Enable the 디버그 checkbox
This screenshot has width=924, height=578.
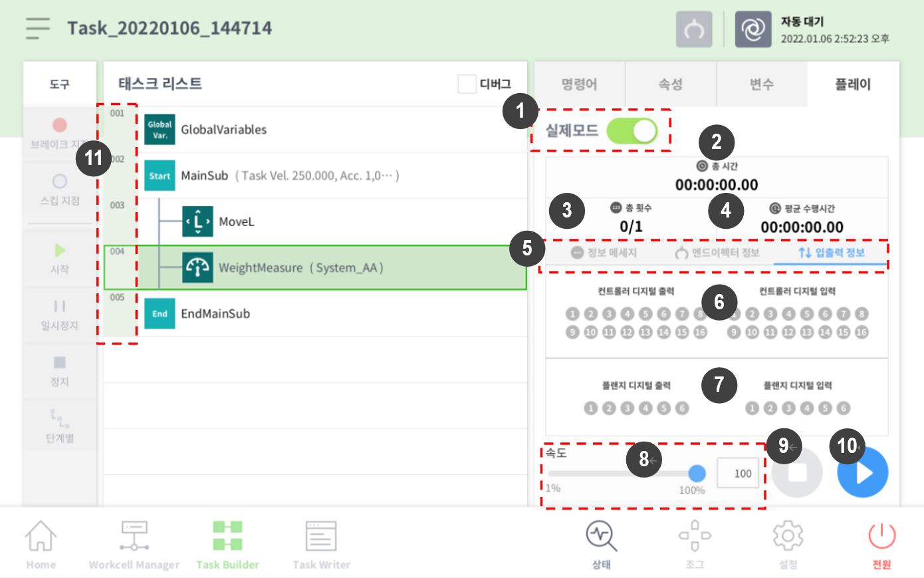point(467,84)
